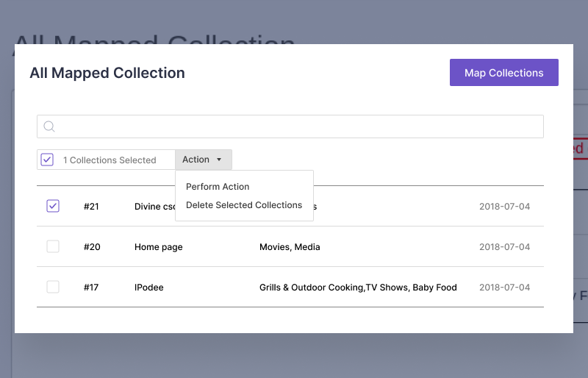
Task: Collapse the Action dropdown
Action: coord(203,160)
